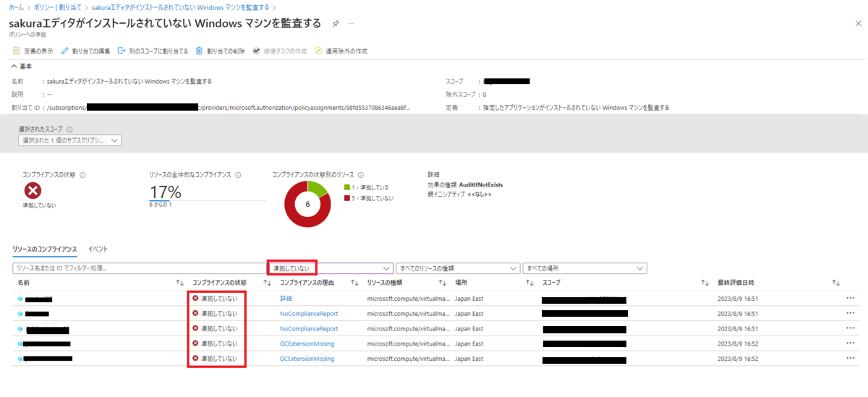868x397 pixels.
Task: Show info for コンプライアンスの状態別のリソース
Action: 360,175
